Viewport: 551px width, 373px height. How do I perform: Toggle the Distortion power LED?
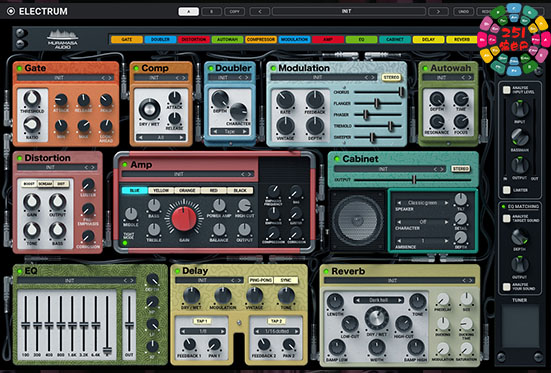[19, 158]
